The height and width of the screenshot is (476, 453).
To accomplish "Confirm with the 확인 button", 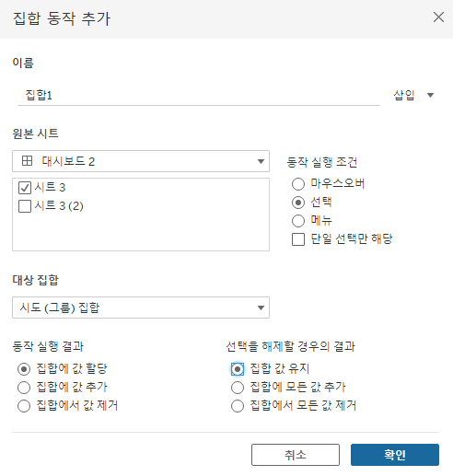I will pyautogui.click(x=395, y=455).
